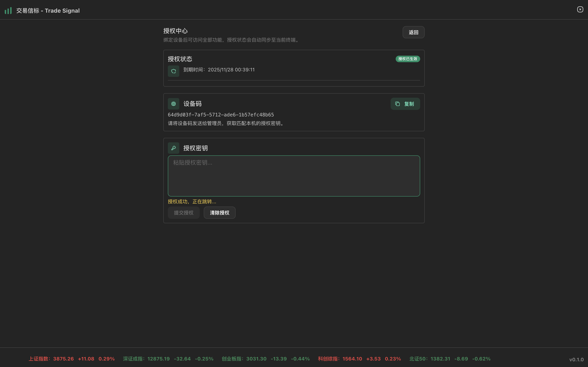588x367 pixels.
Task: Click the copy icon inside the 复制 button
Action: pos(397,104)
